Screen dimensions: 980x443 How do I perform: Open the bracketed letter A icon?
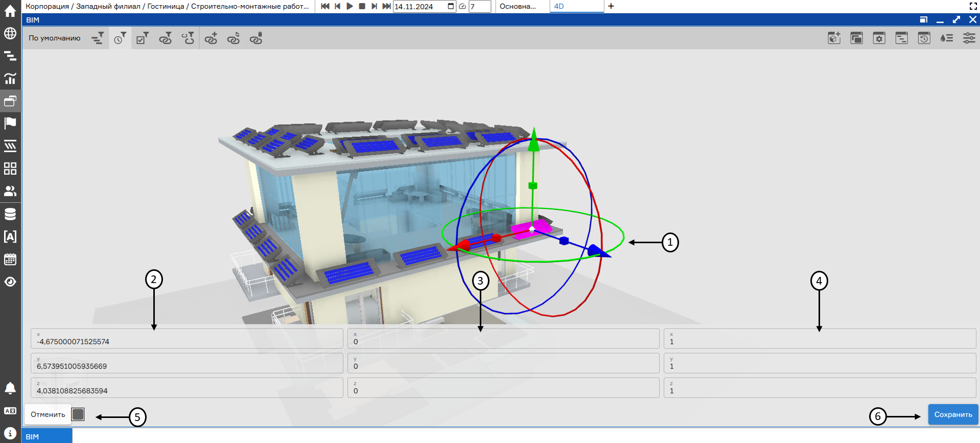coord(10,237)
